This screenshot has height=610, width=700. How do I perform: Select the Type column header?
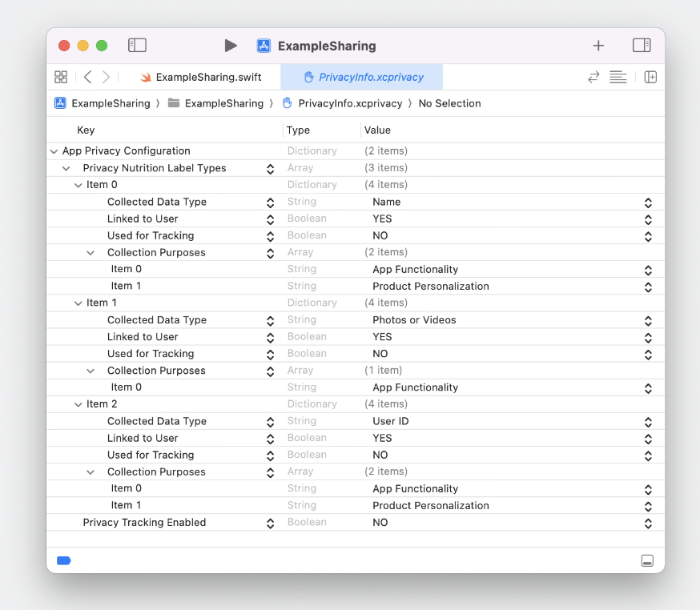(x=298, y=130)
